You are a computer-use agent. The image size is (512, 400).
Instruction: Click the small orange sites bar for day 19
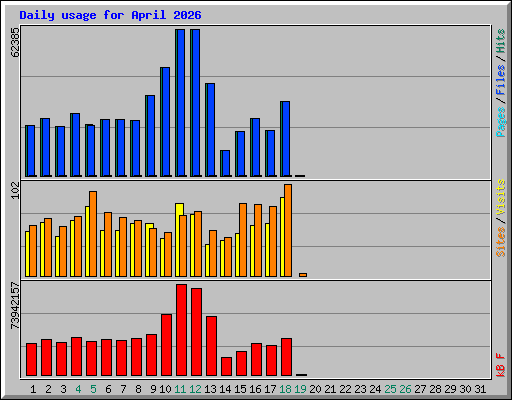pyautogui.click(x=303, y=275)
